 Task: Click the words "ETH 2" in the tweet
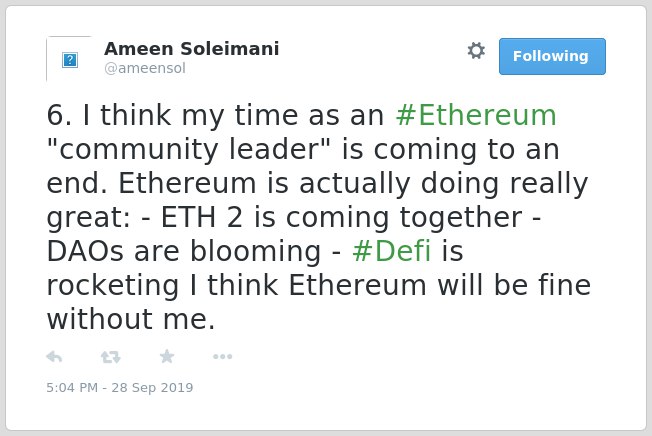click(202, 217)
